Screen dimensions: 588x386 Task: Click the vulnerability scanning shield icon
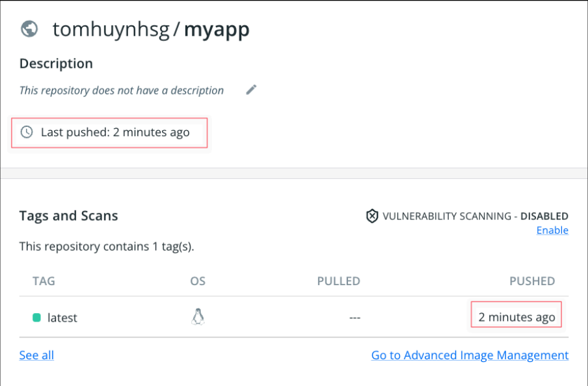click(x=371, y=216)
